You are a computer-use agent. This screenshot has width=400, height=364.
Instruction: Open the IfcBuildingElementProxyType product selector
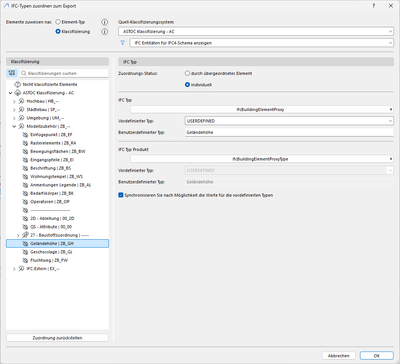click(262, 159)
